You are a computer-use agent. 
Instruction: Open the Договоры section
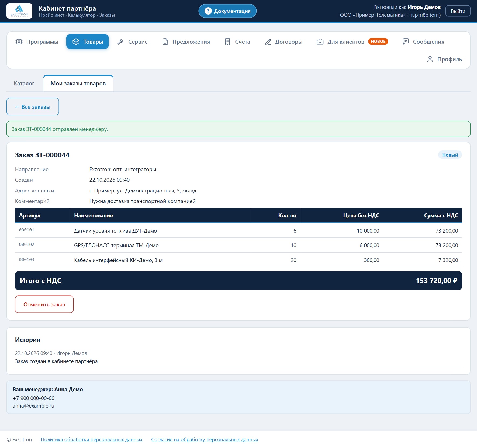(284, 42)
